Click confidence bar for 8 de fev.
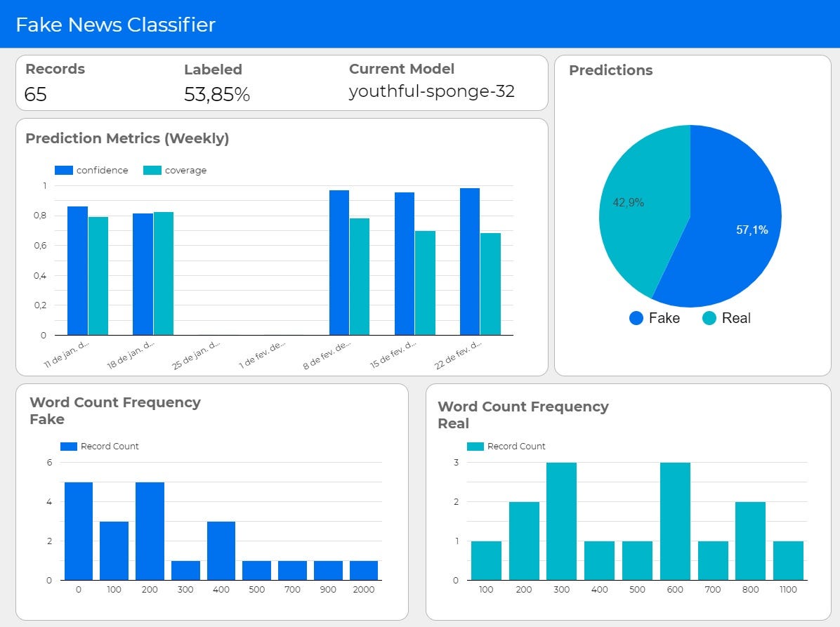The image size is (840, 627). (x=339, y=263)
